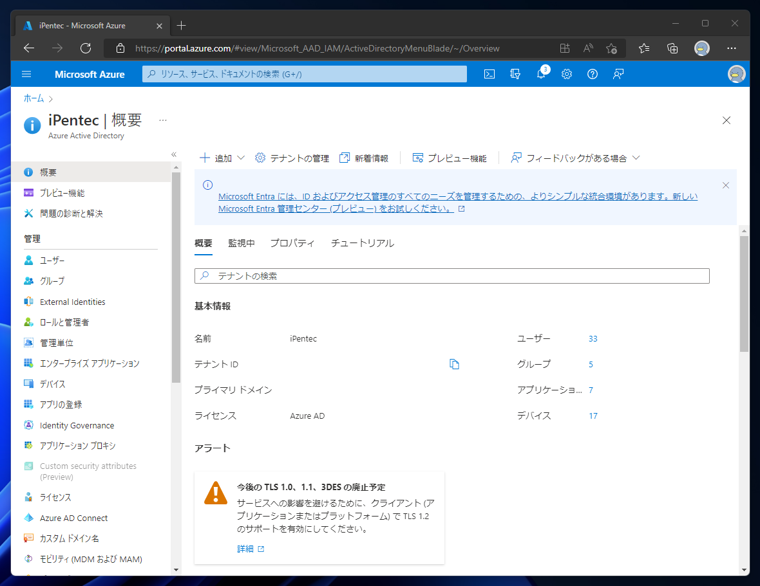Image resolution: width=760 pixels, height=586 pixels.
Task: Focus the テナントの検索 search box
Action: point(452,276)
